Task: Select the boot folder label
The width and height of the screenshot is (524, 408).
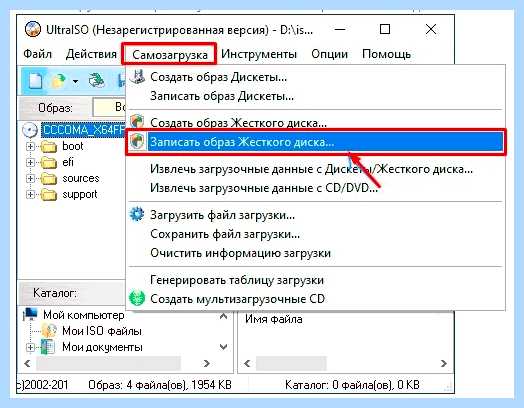Action: click(x=73, y=146)
